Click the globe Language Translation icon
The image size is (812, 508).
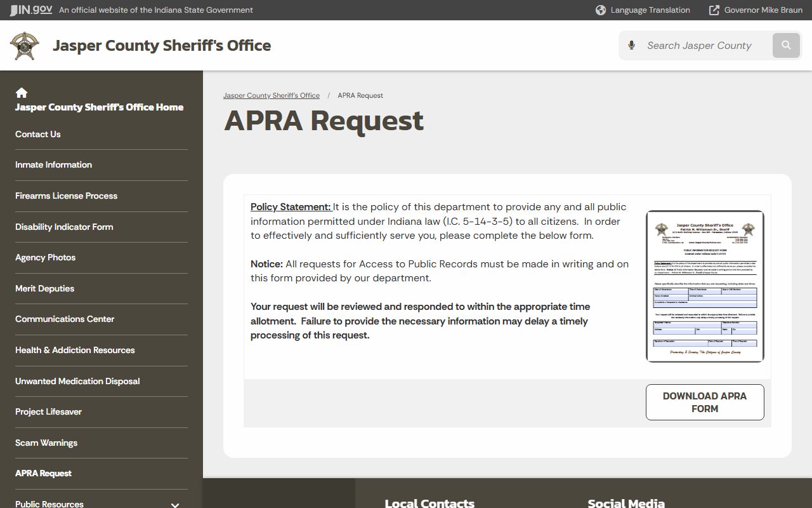pos(601,10)
